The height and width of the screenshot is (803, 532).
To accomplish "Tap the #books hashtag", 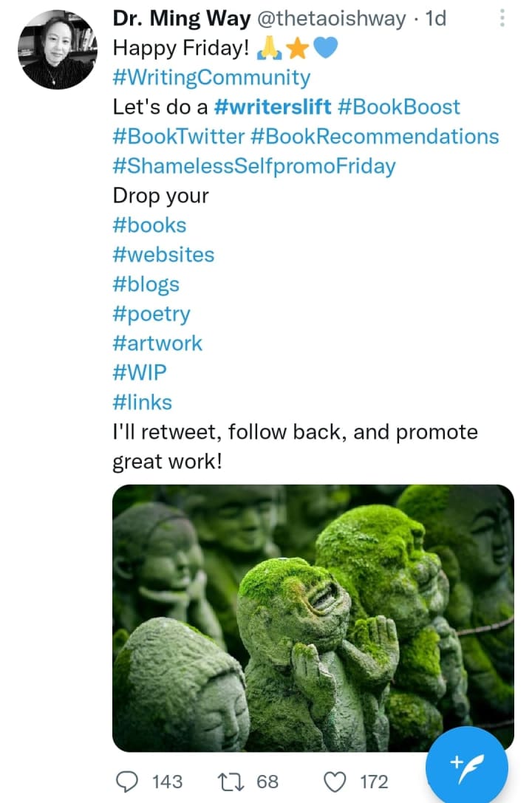I will [x=149, y=225].
